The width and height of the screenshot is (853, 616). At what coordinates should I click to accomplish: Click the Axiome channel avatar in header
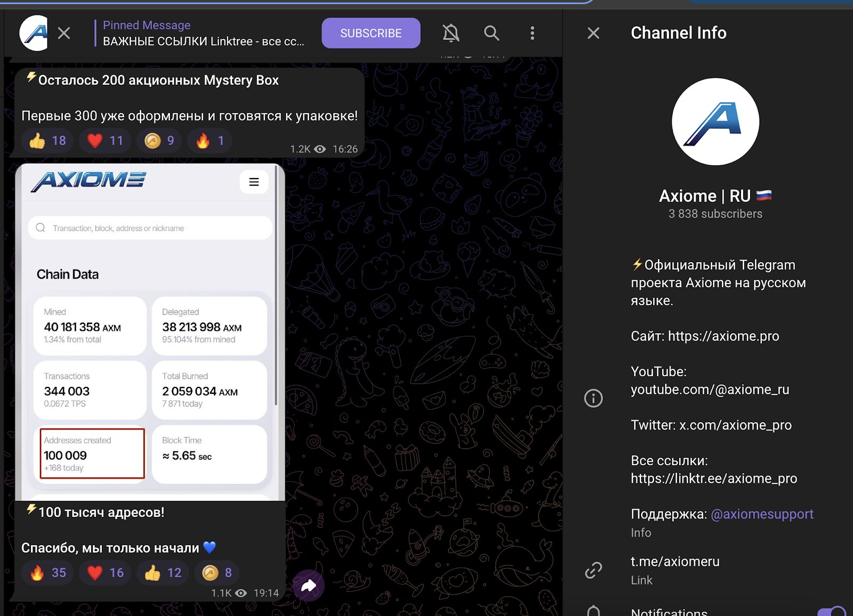[34, 33]
